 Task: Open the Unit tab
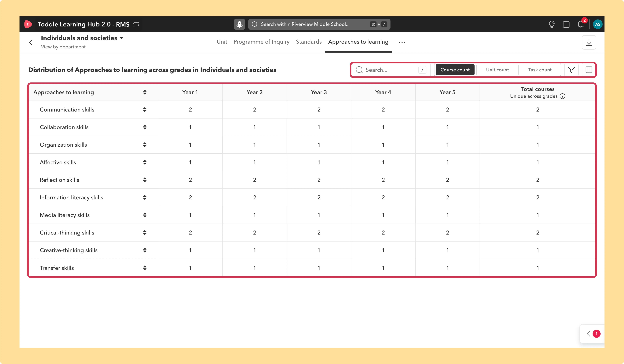(222, 42)
